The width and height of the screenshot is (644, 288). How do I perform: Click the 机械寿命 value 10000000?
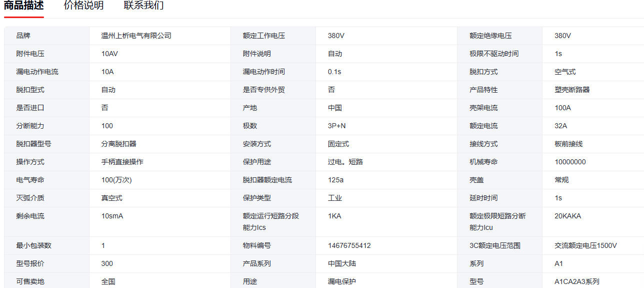tap(570, 162)
